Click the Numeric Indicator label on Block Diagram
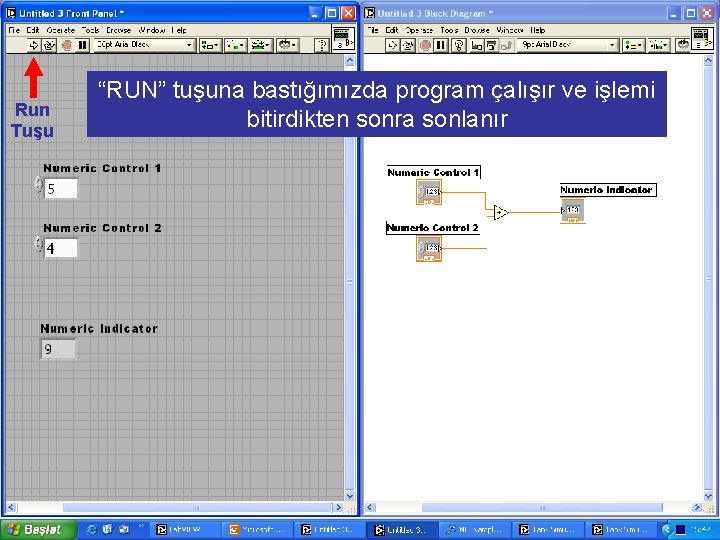The width and height of the screenshot is (720, 540). coord(608,190)
